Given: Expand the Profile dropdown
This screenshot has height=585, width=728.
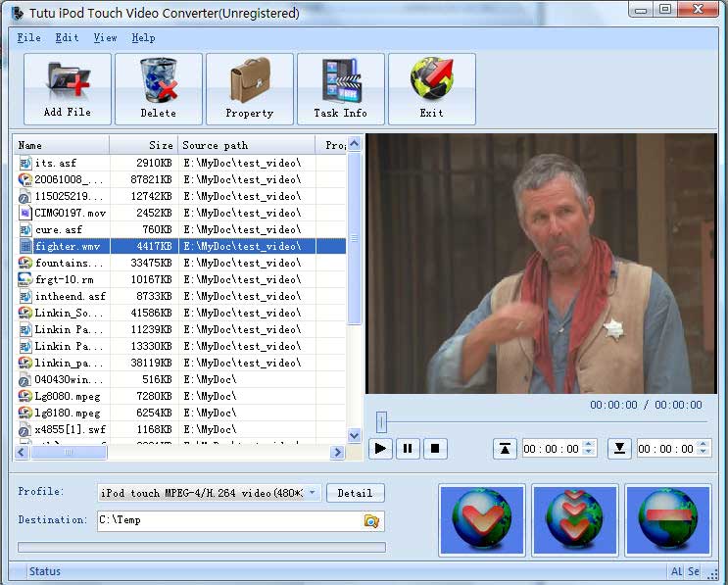Looking at the screenshot, I should point(313,492).
